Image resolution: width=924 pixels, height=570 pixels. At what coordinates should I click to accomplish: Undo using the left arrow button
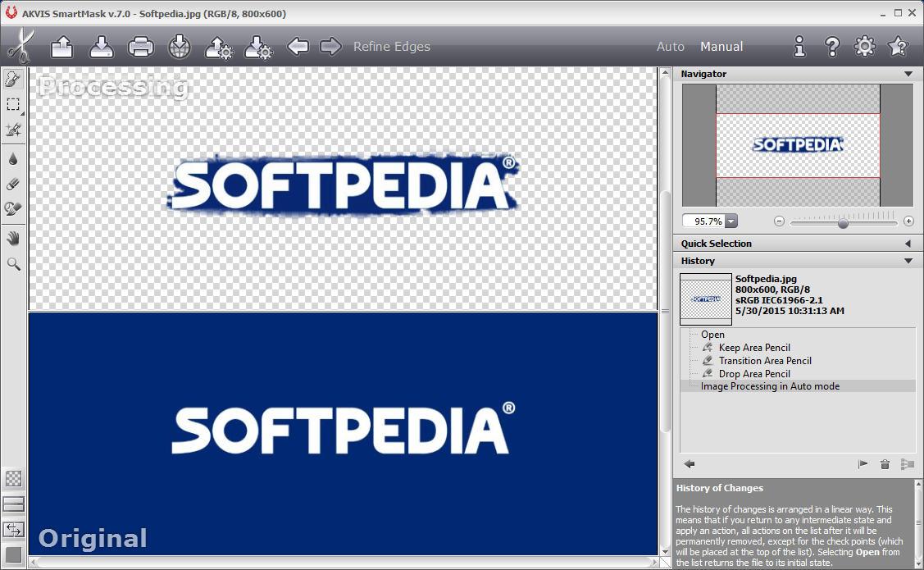point(298,46)
